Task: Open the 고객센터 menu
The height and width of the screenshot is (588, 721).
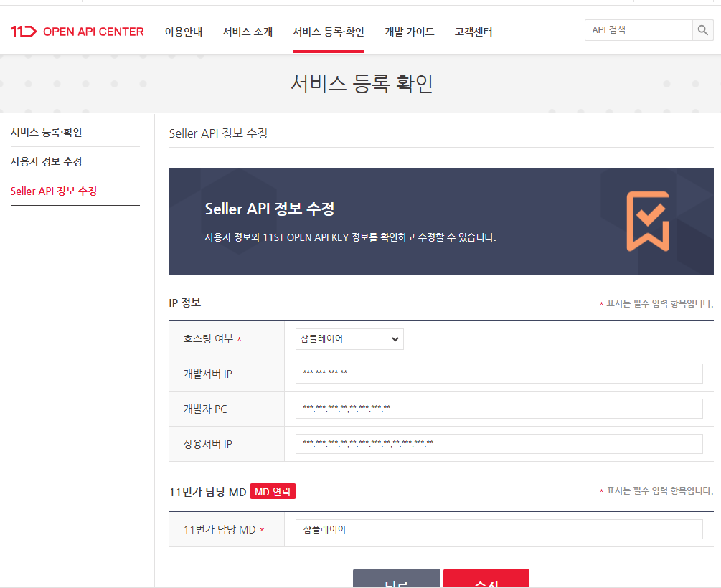Action: (x=473, y=32)
